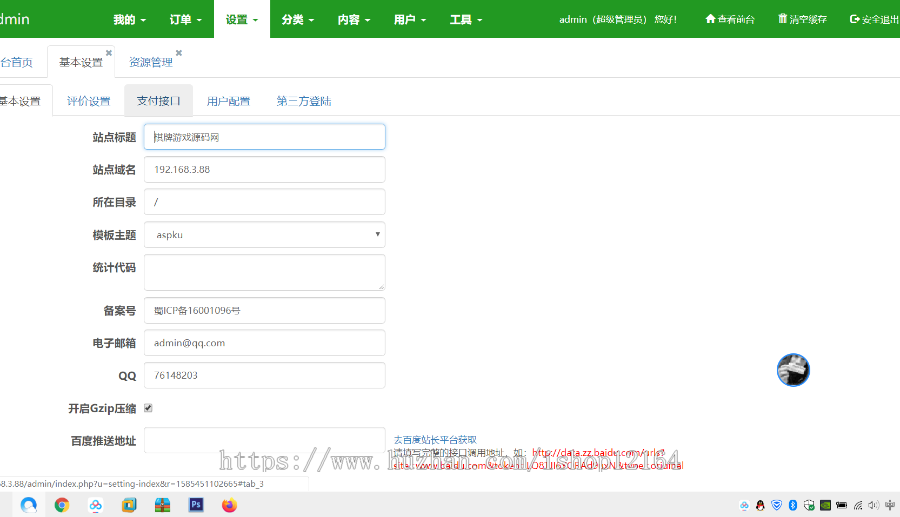The width and height of the screenshot is (900, 517).
Task: Click the network signal tray icon
Action: [858, 506]
